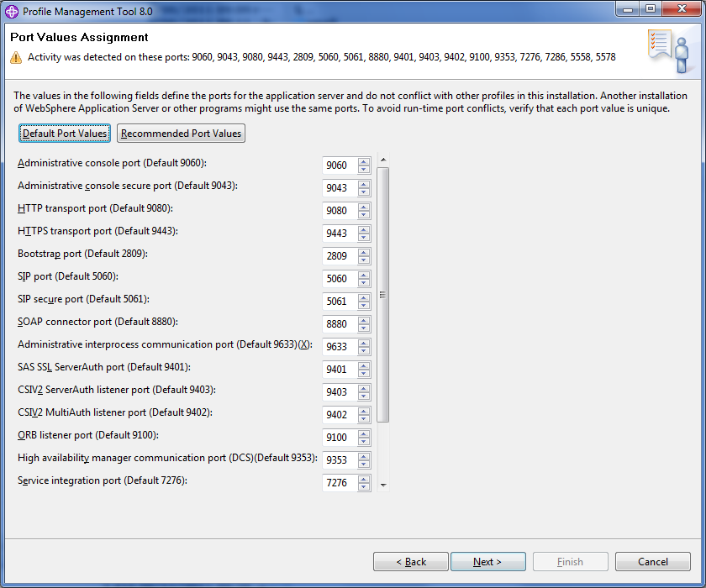Increase HTTP transport port value
This screenshot has height=588, width=706.
[x=364, y=207]
